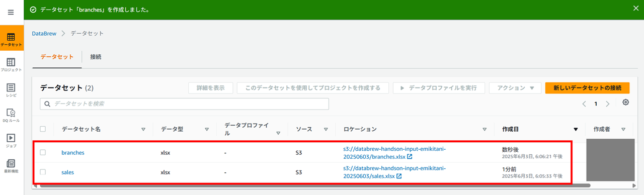Switch to the データセット tab
The width and height of the screenshot is (644, 195).
click(57, 57)
